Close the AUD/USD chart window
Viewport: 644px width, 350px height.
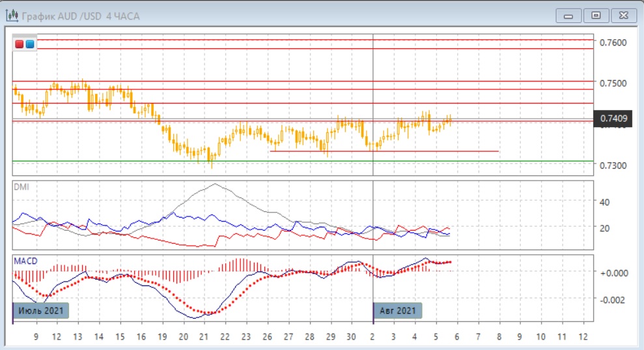click(x=622, y=16)
